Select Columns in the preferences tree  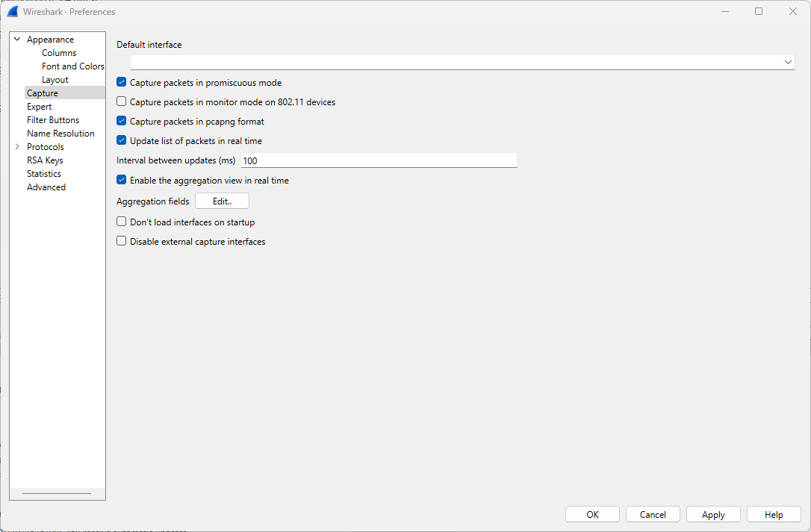(59, 53)
